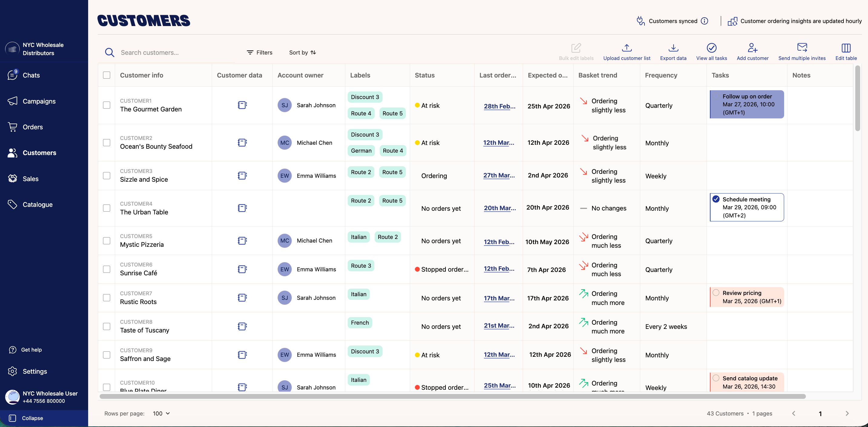The width and height of the screenshot is (868, 427).
Task: Mark Review pricing task as complete
Action: click(716, 293)
